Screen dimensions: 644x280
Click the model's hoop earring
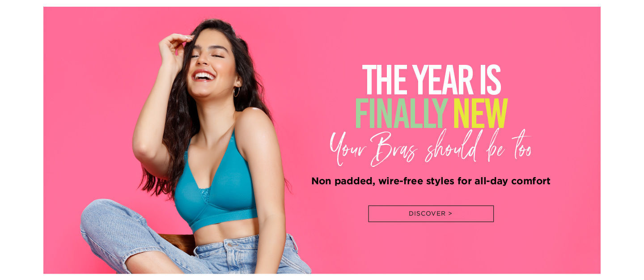[x=236, y=91]
